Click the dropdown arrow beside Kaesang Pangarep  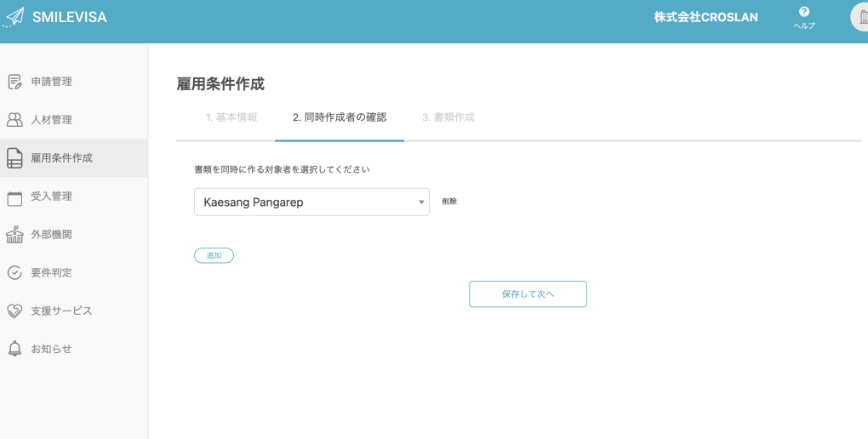click(421, 202)
